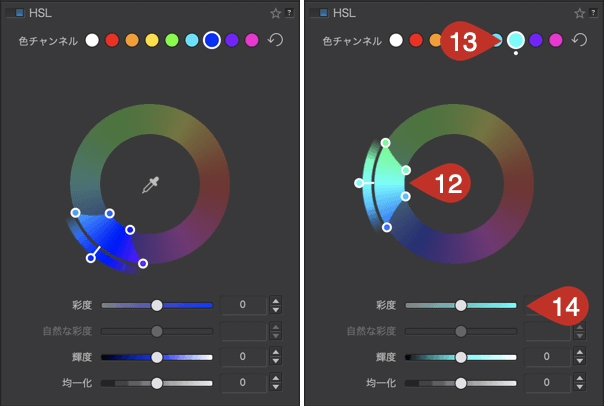
Task: Click the 均一化 slider knob in right panel
Action: coord(461,383)
